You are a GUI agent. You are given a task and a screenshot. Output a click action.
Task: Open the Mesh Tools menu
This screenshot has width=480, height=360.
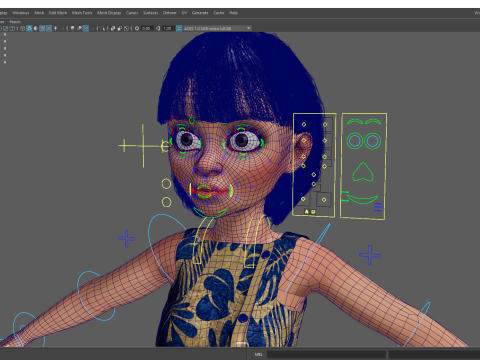[x=82, y=13]
